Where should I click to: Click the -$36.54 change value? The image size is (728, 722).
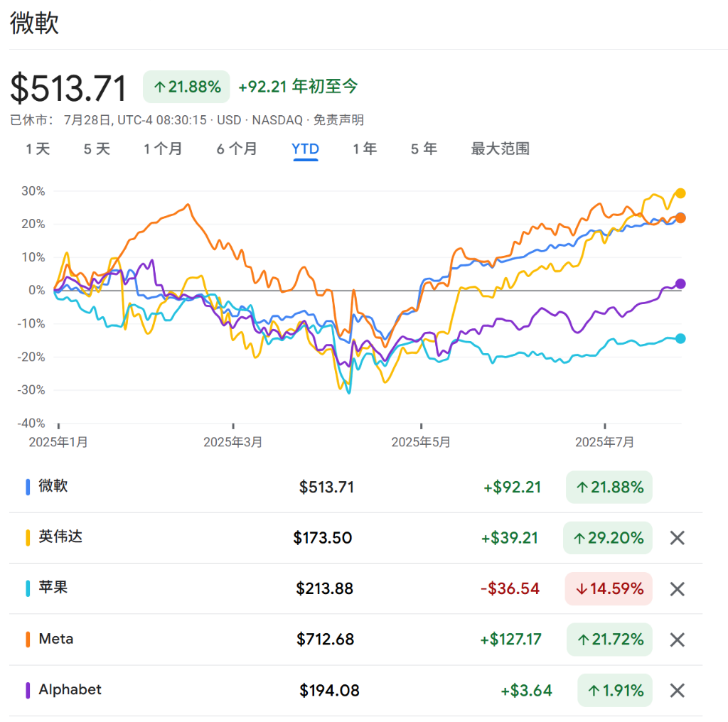click(x=510, y=589)
